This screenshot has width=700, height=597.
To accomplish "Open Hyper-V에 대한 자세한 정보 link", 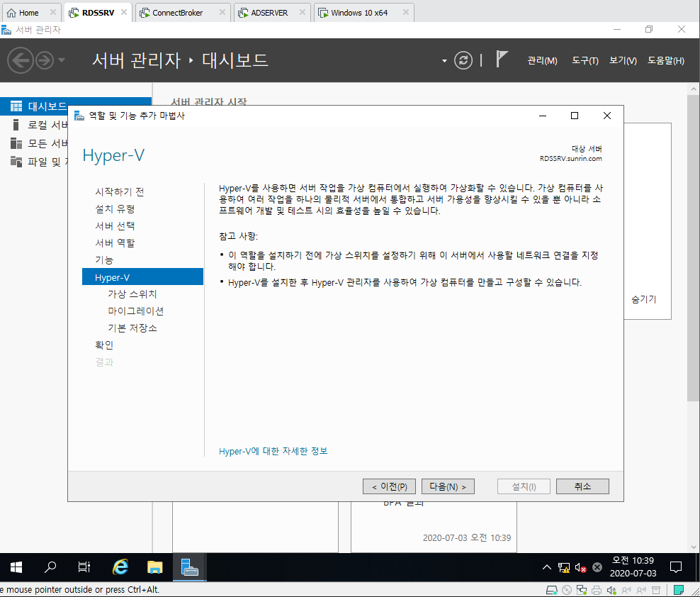I will [x=273, y=451].
